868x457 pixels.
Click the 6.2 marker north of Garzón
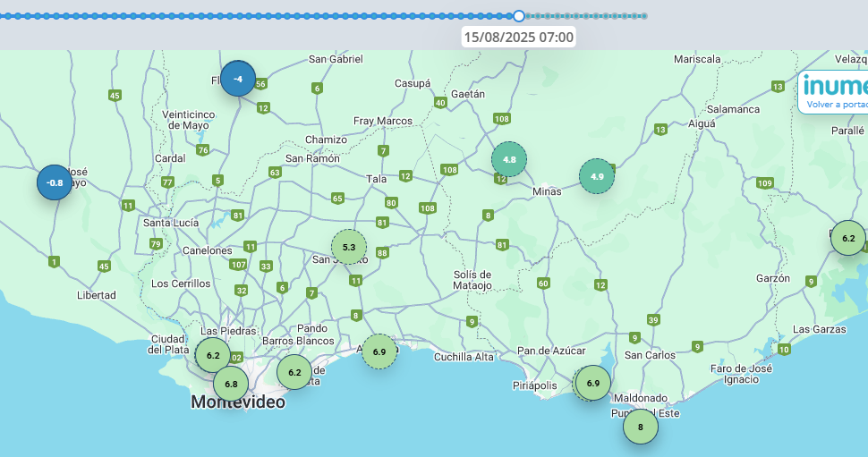[848, 238]
